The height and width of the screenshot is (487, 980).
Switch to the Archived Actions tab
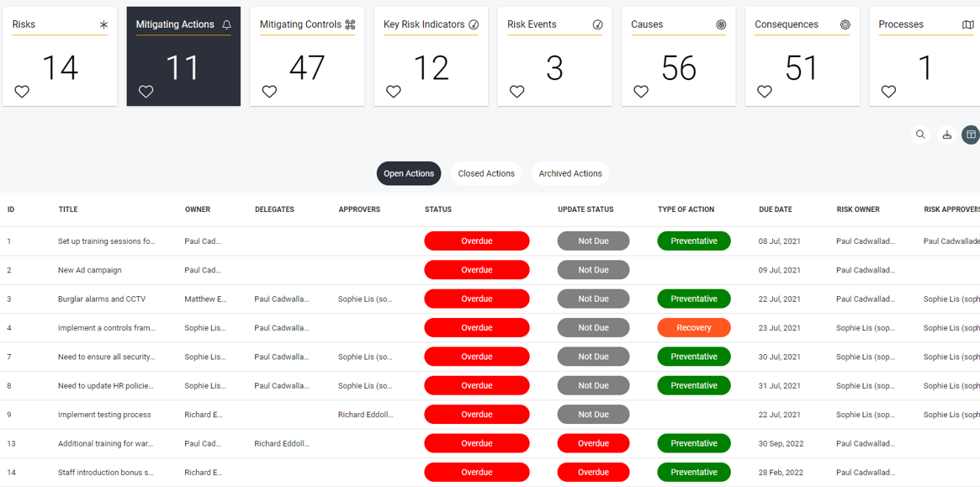(x=569, y=173)
